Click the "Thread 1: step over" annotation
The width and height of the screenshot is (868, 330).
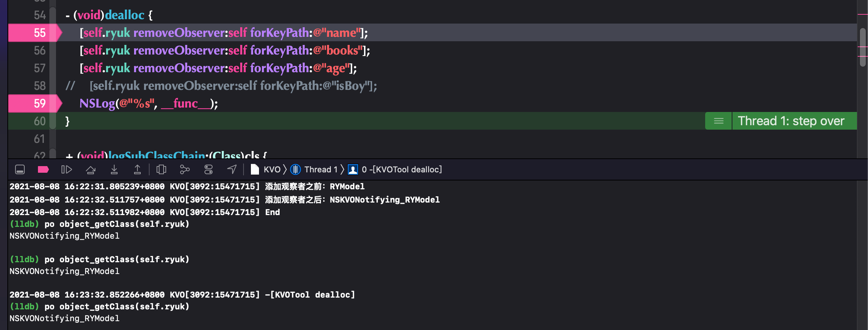click(x=791, y=121)
